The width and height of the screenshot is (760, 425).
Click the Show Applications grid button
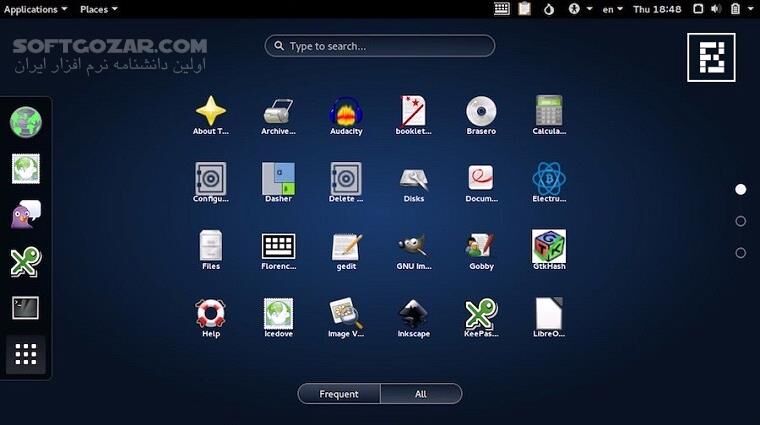[x=26, y=354]
